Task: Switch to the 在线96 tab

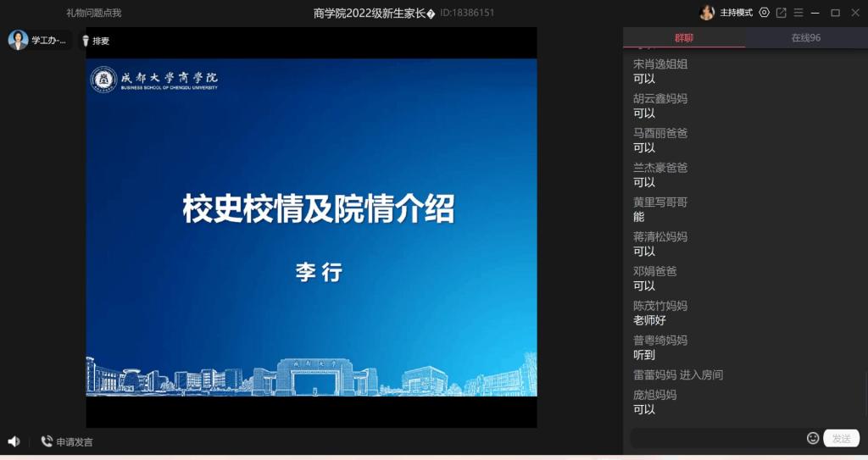Action: (x=806, y=37)
